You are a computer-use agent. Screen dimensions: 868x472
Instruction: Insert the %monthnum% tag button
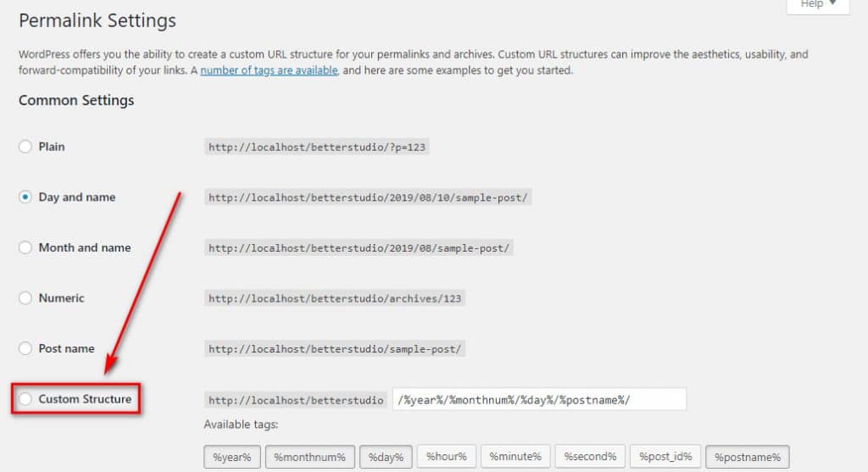click(x=309, y=457)
